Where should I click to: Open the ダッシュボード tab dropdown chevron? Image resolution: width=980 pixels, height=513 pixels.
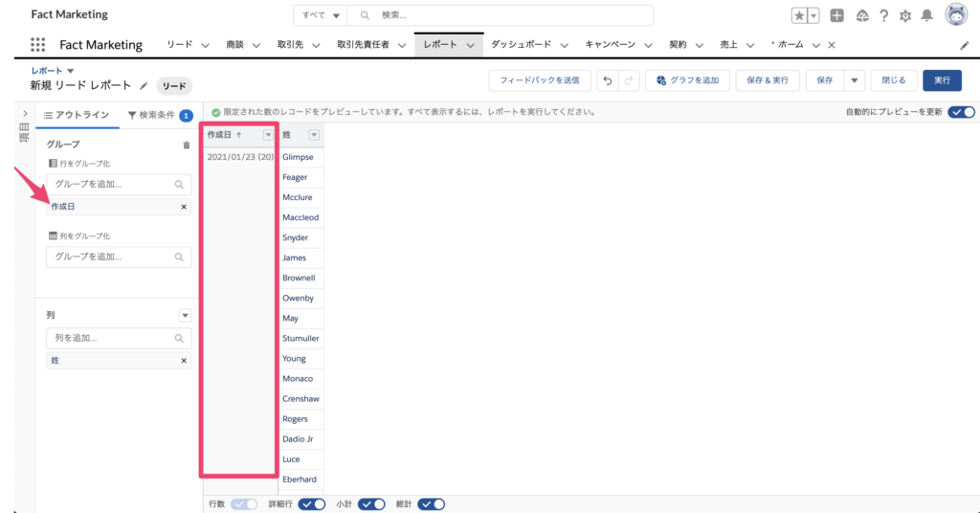(x=565, y=45)
